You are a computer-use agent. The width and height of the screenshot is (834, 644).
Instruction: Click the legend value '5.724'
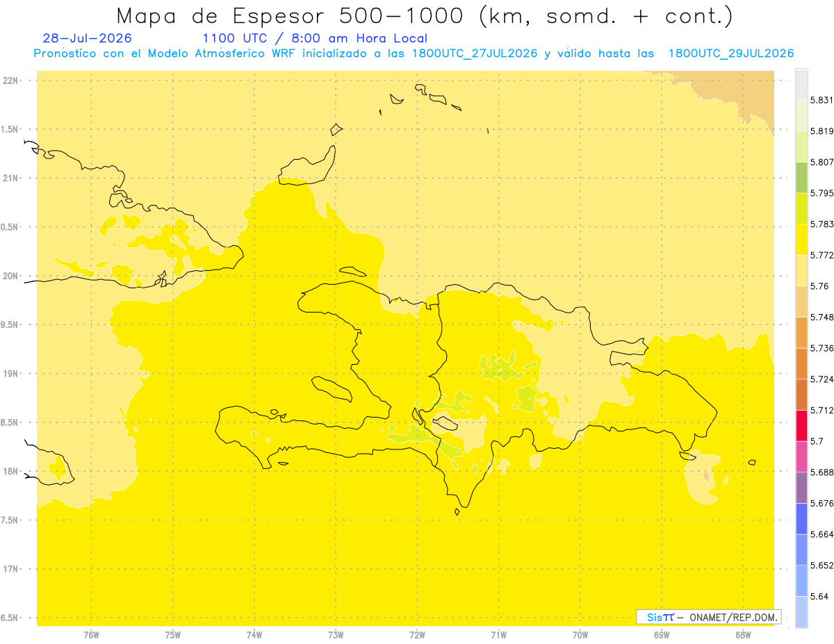click(x=822, y=379)
